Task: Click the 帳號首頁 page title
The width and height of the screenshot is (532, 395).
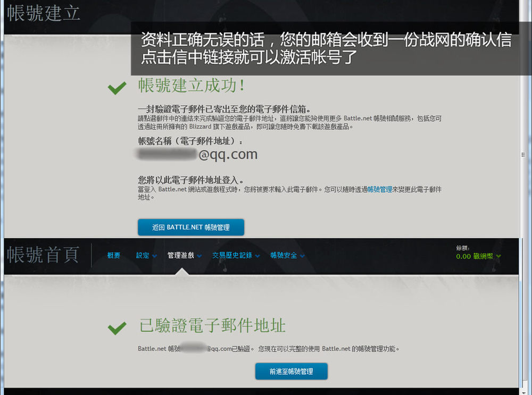Action: click(43, 255)
